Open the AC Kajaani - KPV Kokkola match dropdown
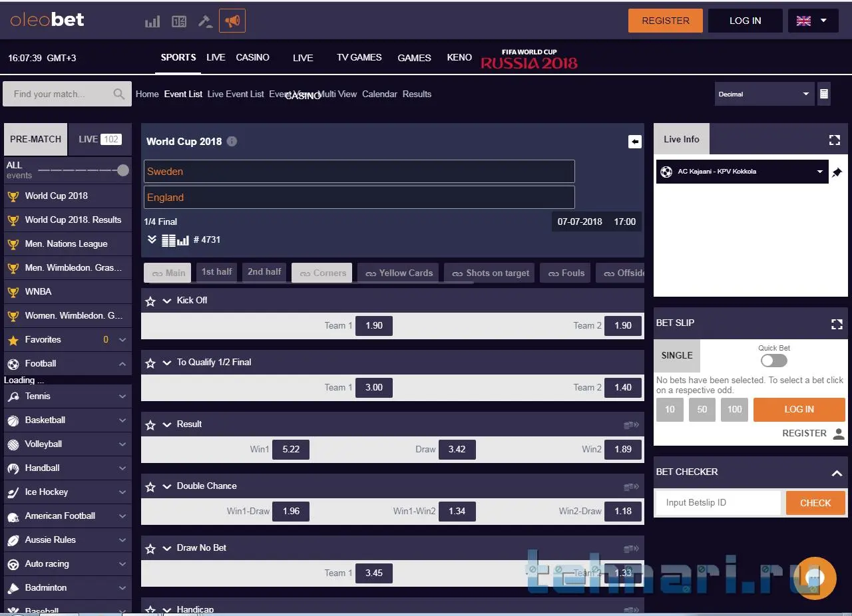This screenshot has width=852, height=616. (742, 172)
